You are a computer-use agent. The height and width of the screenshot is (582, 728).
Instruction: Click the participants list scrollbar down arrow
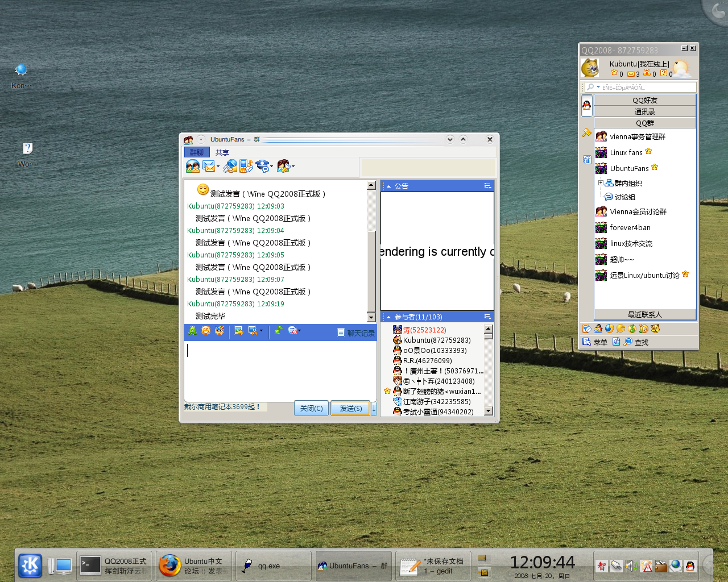488,411
